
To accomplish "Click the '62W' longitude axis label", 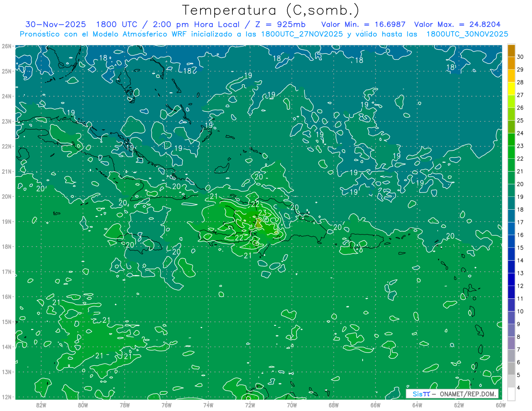I will [459, 404].
